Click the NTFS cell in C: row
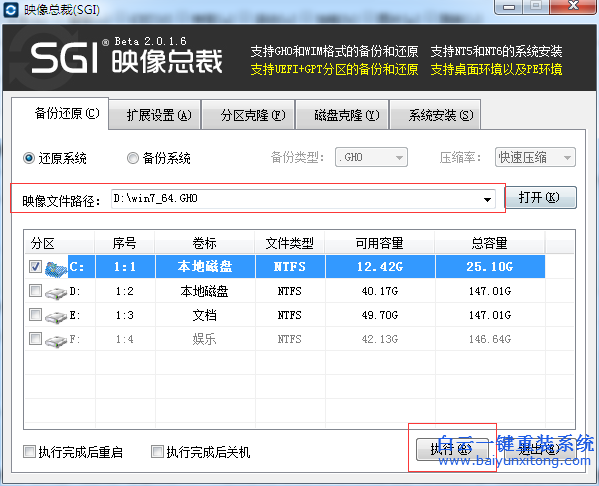The image size is (599, 486). [x=290, y=267]
